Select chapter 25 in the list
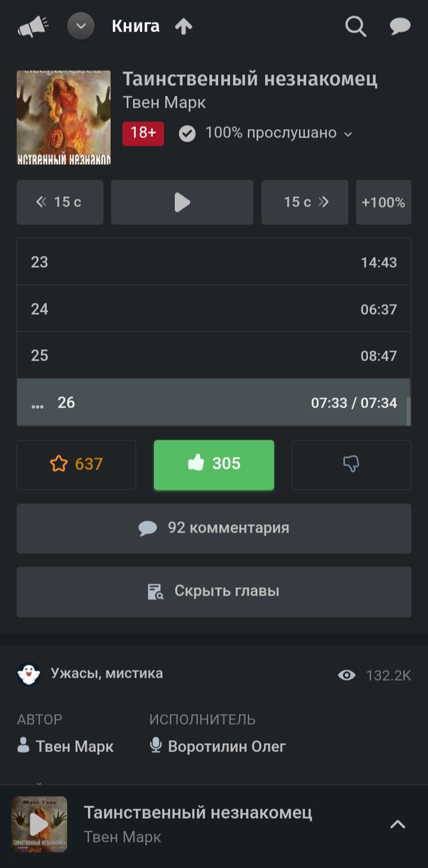 click(214, 356)
